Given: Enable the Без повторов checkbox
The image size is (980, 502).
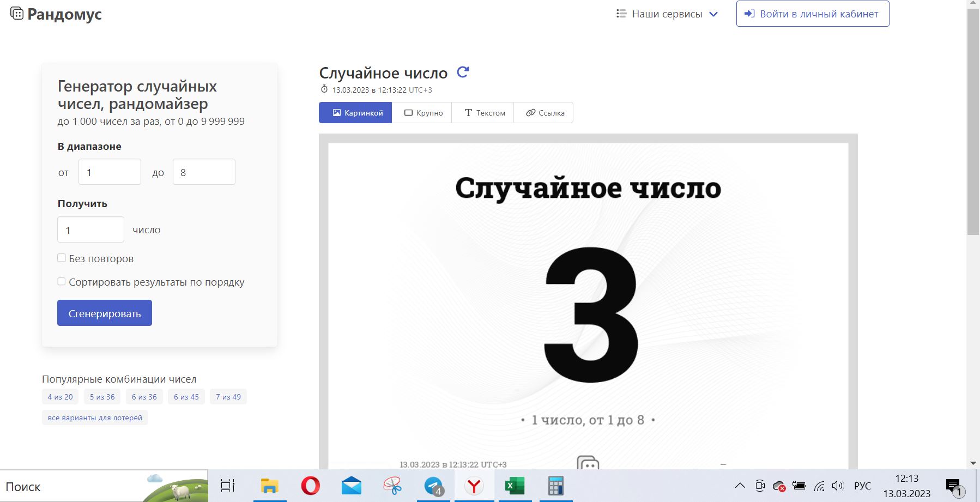Looking at the screenshot, I should pos(62,258).
